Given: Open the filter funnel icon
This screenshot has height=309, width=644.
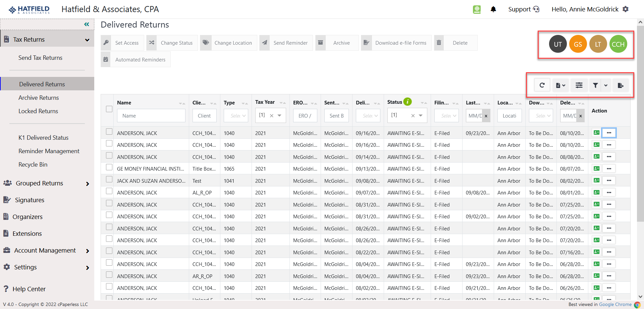Looking at the screenshot, I should tap(595, 85).
